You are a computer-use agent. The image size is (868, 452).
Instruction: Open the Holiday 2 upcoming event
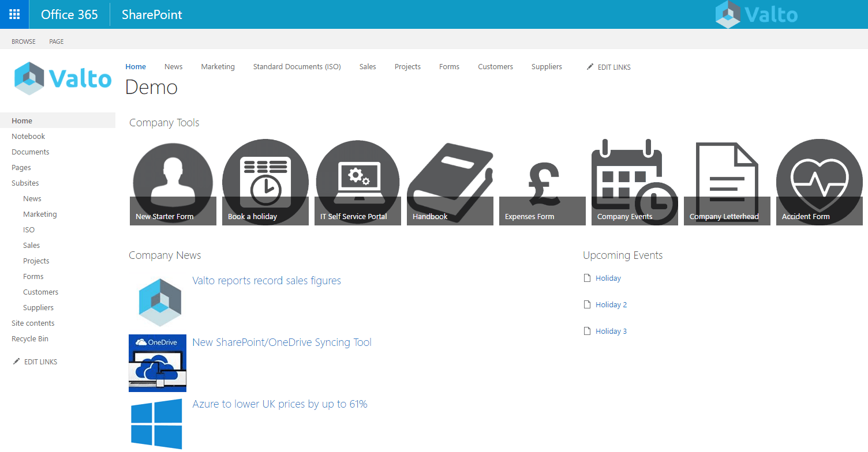pos(611,305)
